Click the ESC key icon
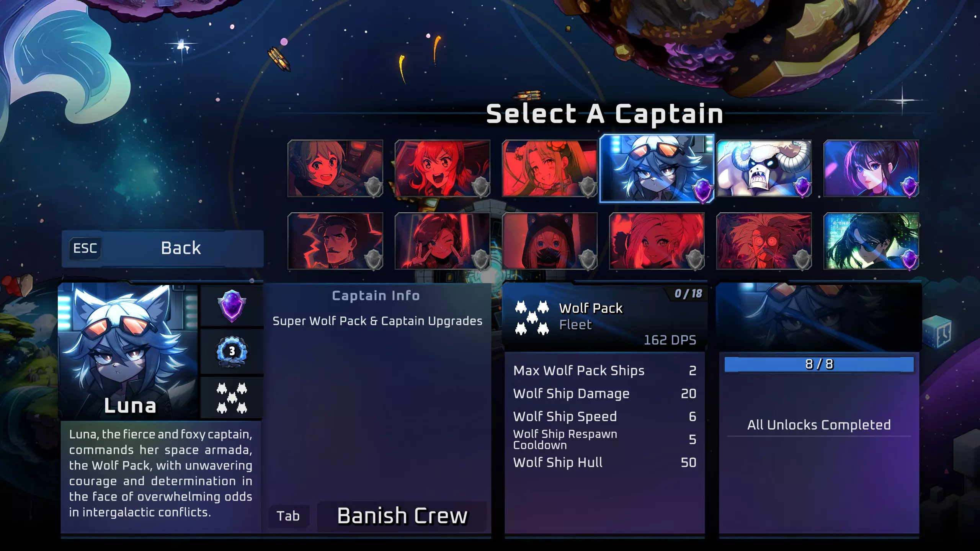This screenshot has height=551, width=980. tap(85, 248)
